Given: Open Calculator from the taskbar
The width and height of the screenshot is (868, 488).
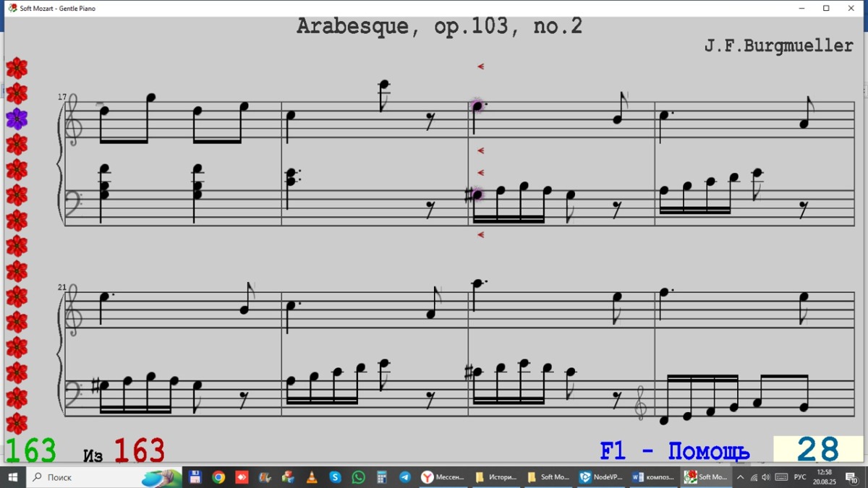Looking at the screenshot, I should [x=381, y=477].
